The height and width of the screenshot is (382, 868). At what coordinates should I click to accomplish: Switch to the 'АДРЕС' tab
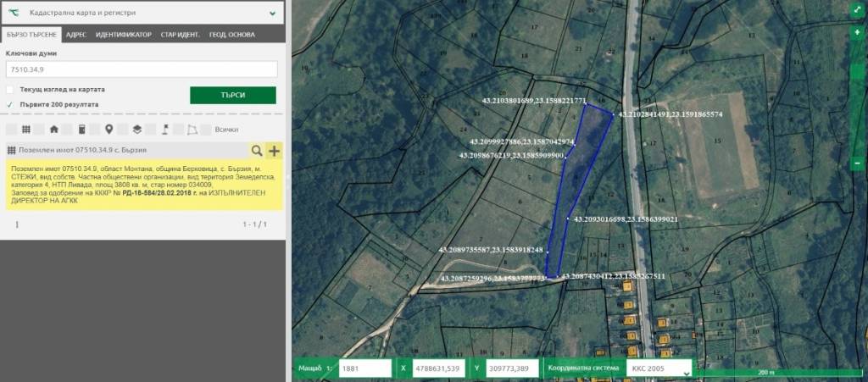pyautogui.click(x=76, y=35)
